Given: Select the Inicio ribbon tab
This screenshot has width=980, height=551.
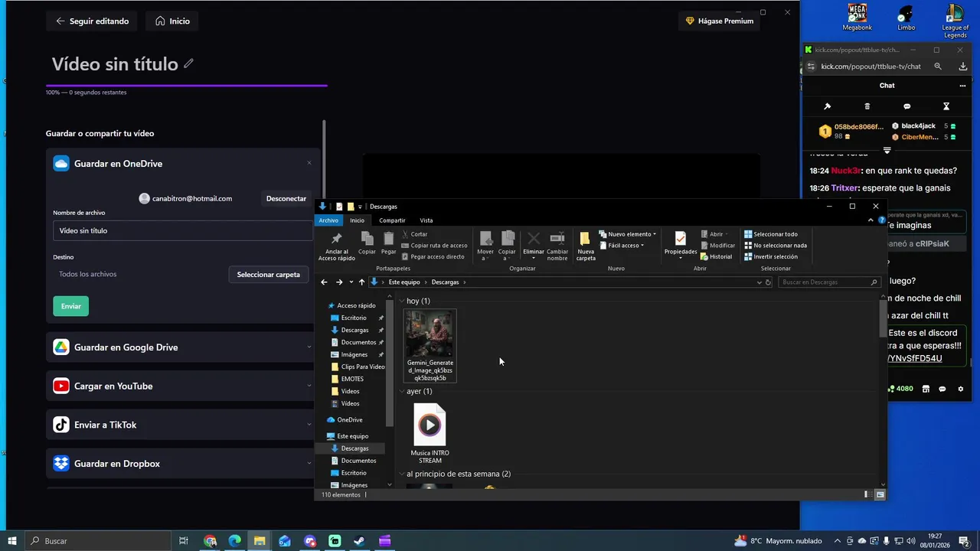Looking at the screenshot, I should 358,220.
